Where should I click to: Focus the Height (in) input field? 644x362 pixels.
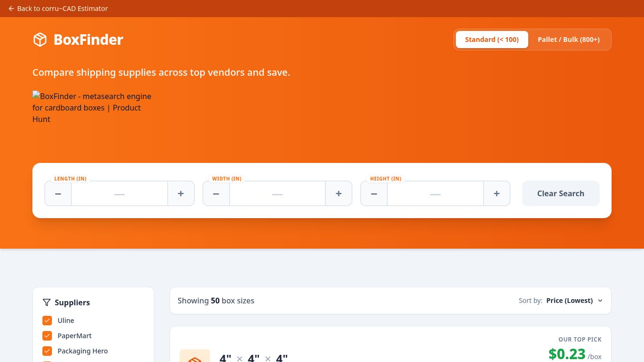click(435, 193)
